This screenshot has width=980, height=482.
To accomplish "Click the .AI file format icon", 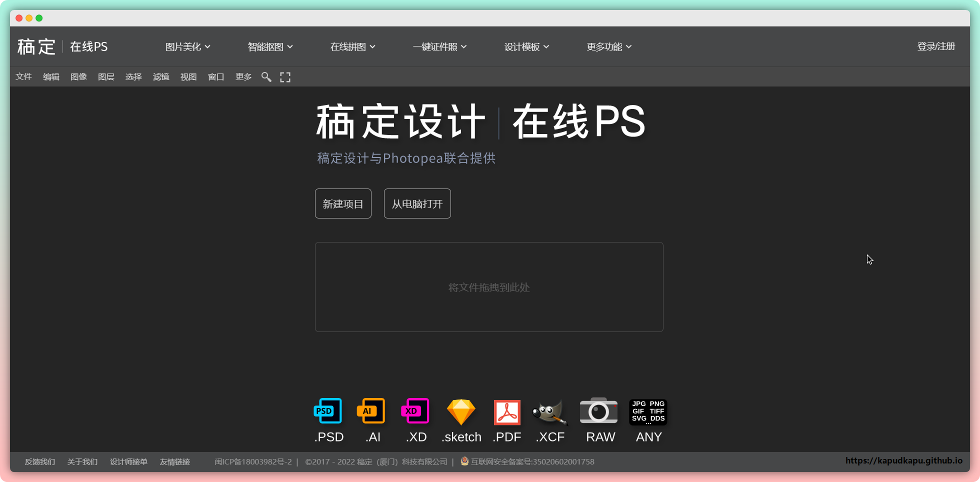I will click(371, 411).
